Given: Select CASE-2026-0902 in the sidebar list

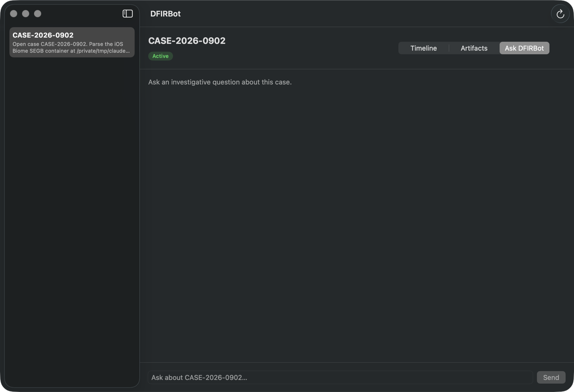Looking at the screenshot, I should (x=72, y=42).
